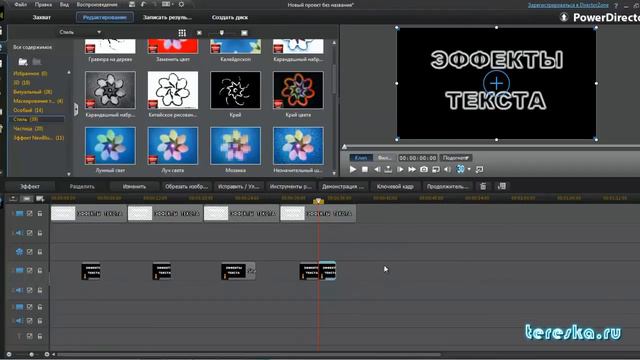Image resolution: width=640 pixels, height=360 pixels.
Task: Click the Изменить button
Action: (x=134, y=186)
